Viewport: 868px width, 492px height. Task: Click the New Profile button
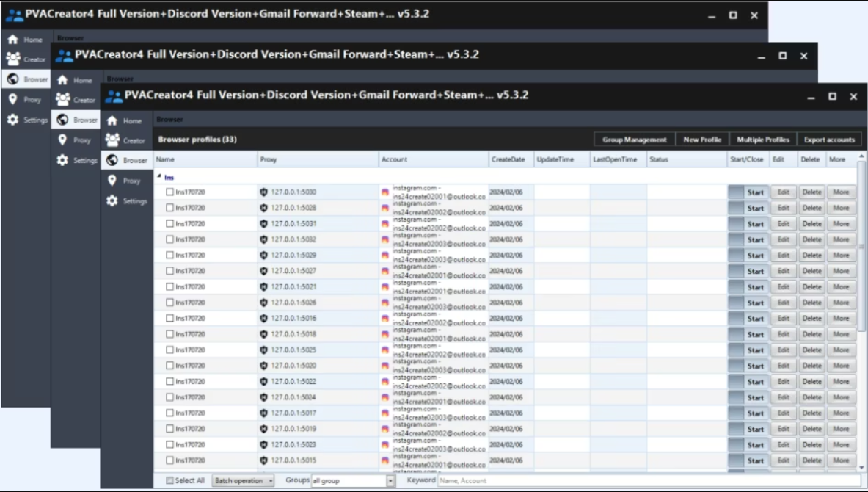point(702,140)
